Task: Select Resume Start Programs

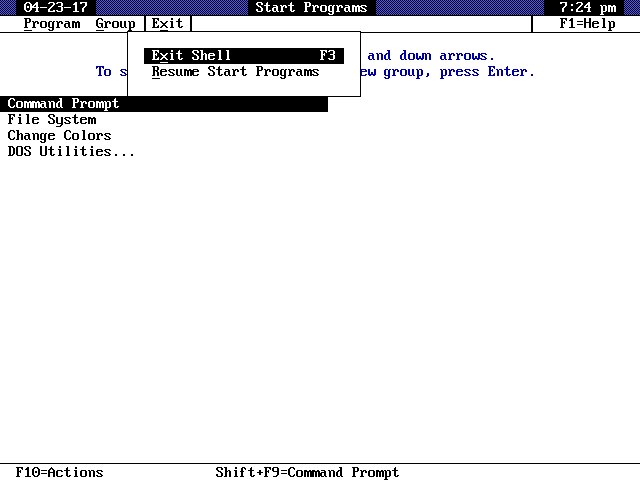Action: pyautogui.click(x=235, y=72)
